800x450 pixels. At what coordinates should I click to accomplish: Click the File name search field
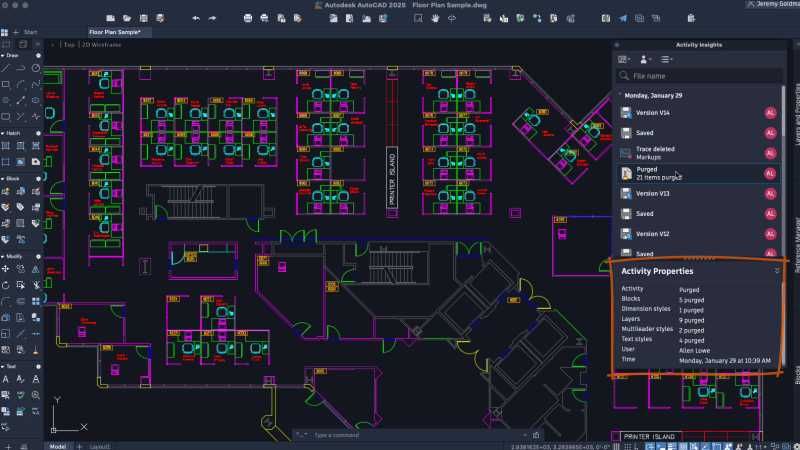point(695,76)
